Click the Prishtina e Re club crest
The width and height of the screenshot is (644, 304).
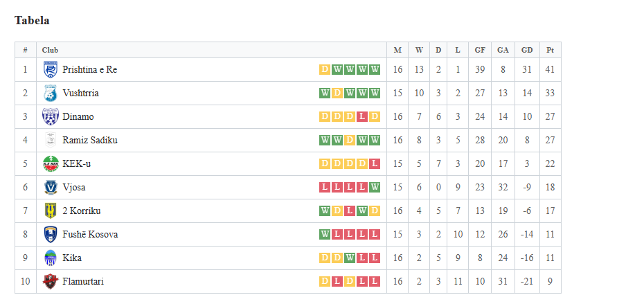point(51,69)
